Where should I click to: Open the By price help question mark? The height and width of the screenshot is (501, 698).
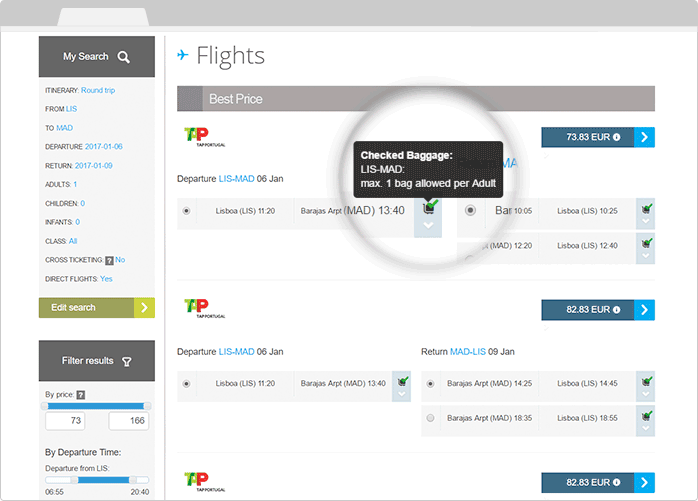(x=81, y=395)
